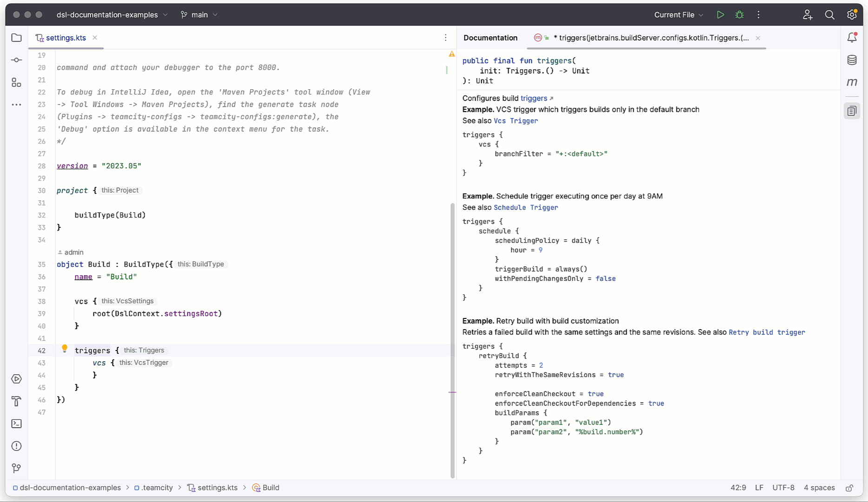868x502 pixels.
Task: Select the Documentation panel title tab
Action: pyautogui.click(x=490, y=38)
